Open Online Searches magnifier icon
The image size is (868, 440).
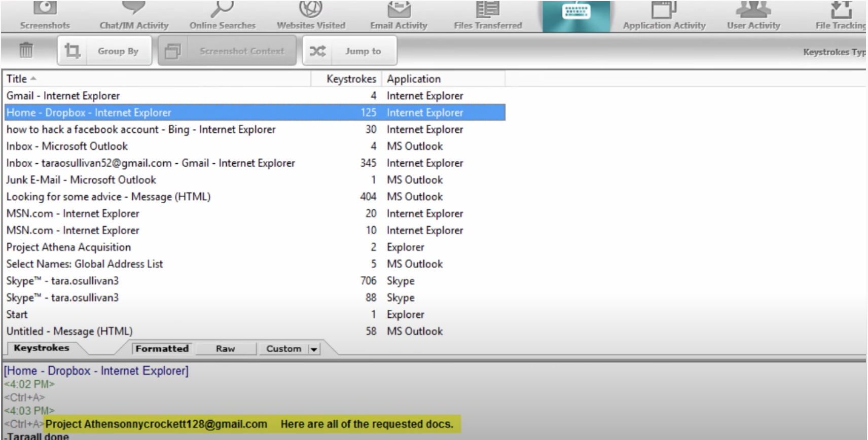(222, 8)
